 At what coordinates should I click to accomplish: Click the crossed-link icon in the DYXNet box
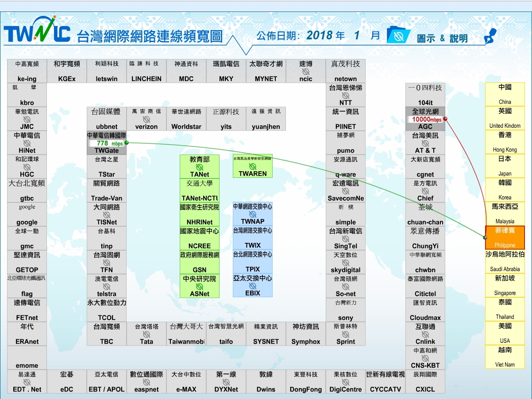(226, 382)
